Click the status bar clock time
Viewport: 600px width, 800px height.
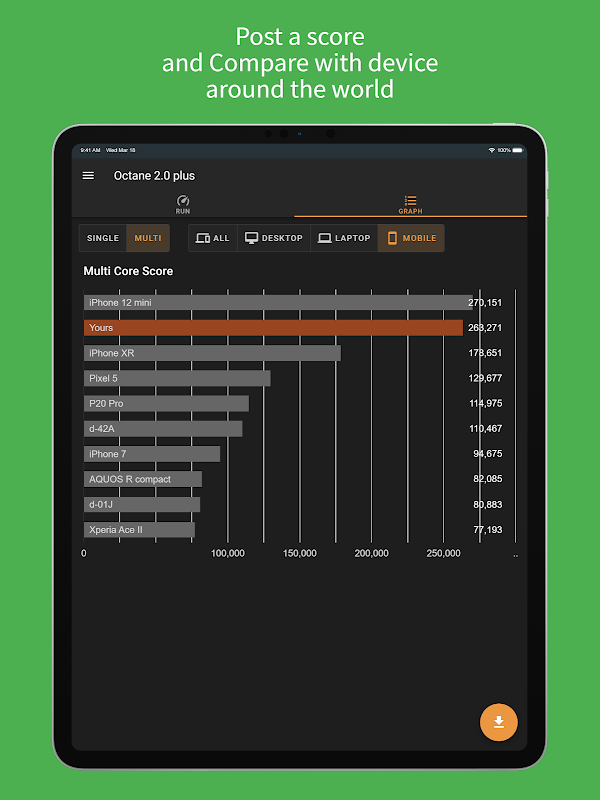click(x=90, y=150)
